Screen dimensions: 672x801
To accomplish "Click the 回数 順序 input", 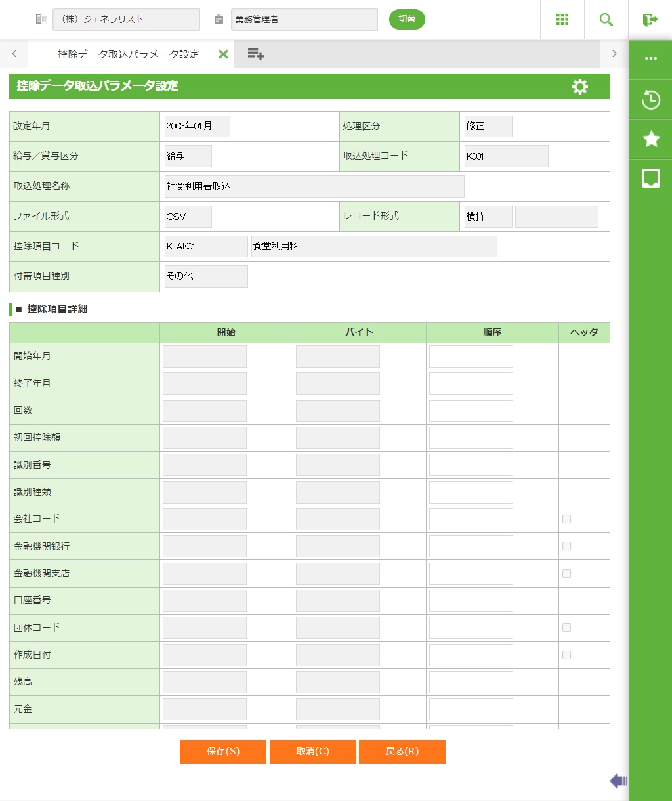I will click(471, 410).
